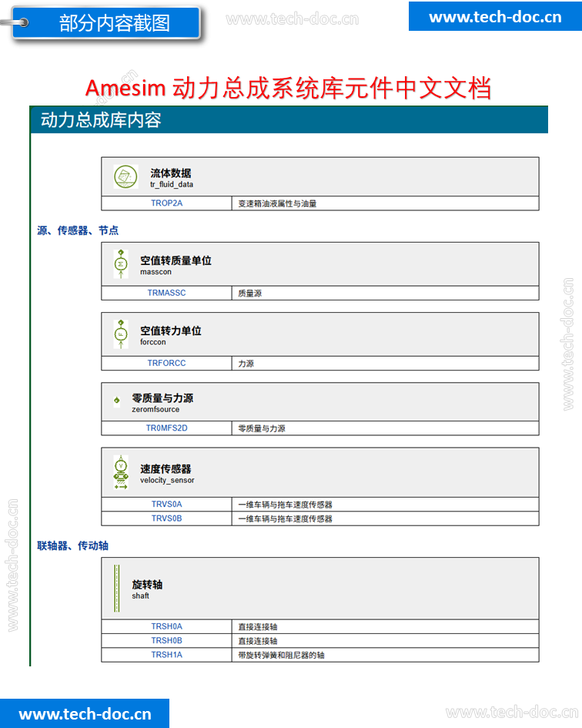Screen dimensions: 582x728
Task: Select the 联轴器、传动轴 category heading
Action: [72, 545]
